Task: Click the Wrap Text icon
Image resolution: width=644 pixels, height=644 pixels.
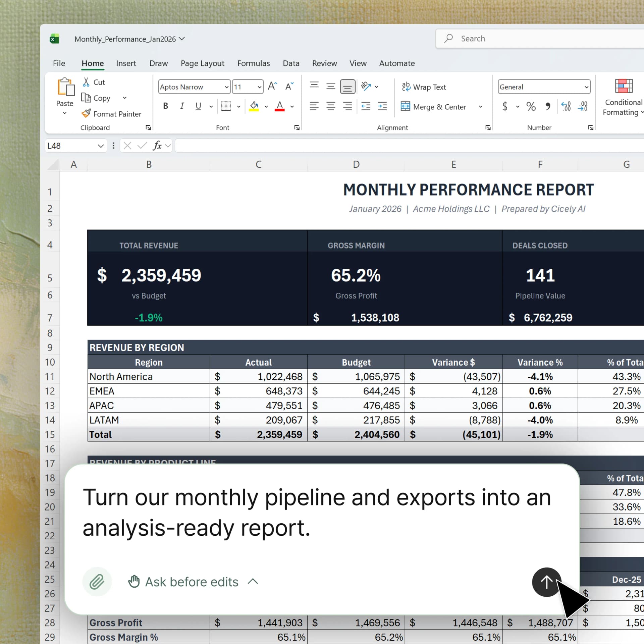Action: click(406, 87)
